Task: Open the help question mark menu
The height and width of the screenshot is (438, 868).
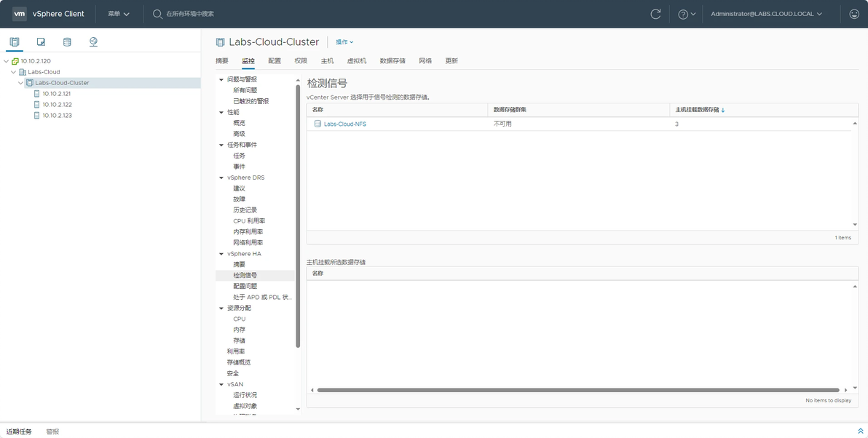Action: pos(687,14)
